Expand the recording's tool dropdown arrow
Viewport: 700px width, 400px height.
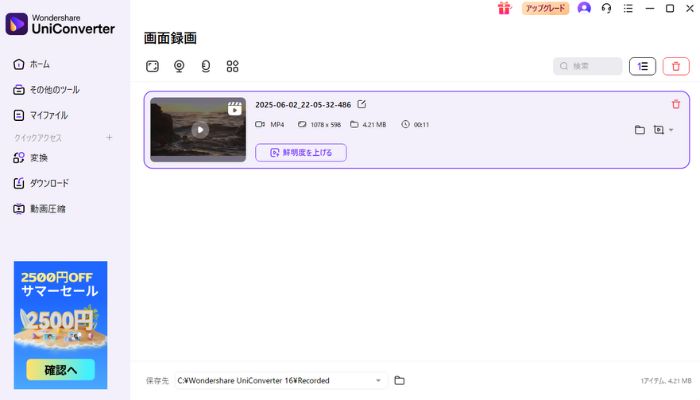671,130
